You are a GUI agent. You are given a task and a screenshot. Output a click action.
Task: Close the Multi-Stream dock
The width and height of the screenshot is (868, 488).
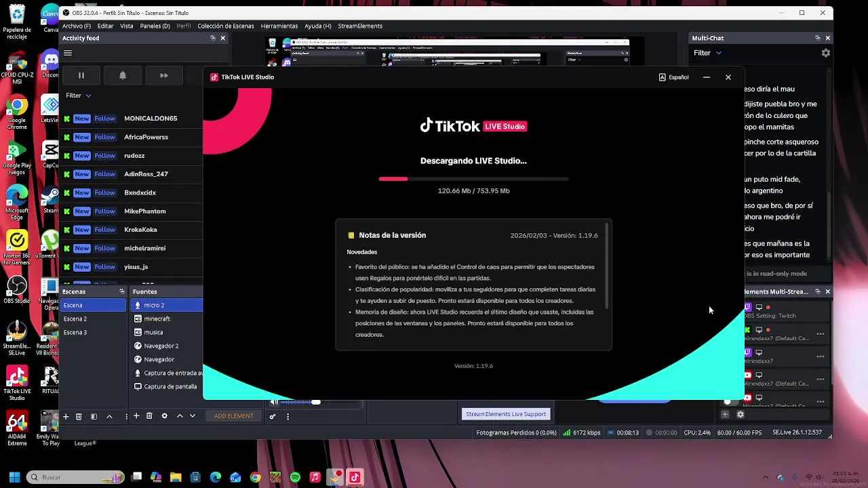click(827, 291)
